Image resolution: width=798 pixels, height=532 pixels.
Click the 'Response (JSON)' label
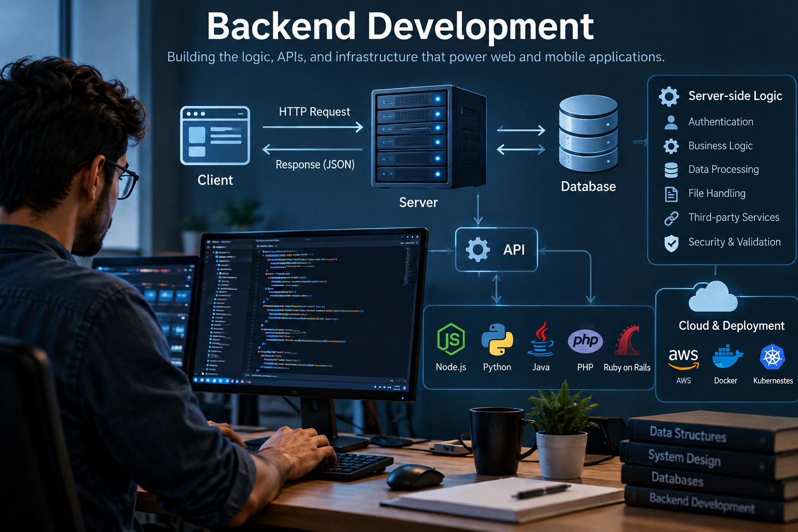(x=315, y=165)
